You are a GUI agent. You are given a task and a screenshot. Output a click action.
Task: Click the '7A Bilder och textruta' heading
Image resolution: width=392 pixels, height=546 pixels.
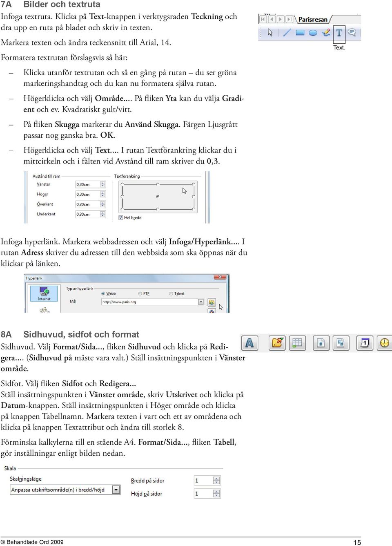pos(51,4)
